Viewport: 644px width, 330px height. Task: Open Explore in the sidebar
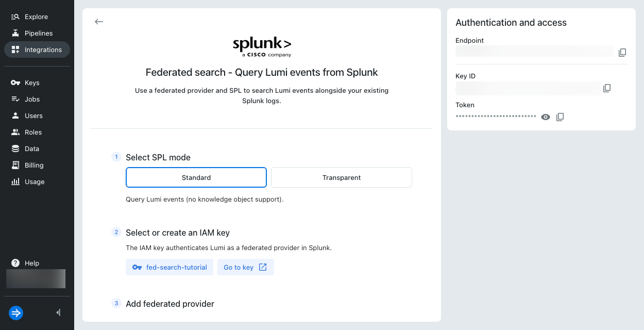(37, 16)
